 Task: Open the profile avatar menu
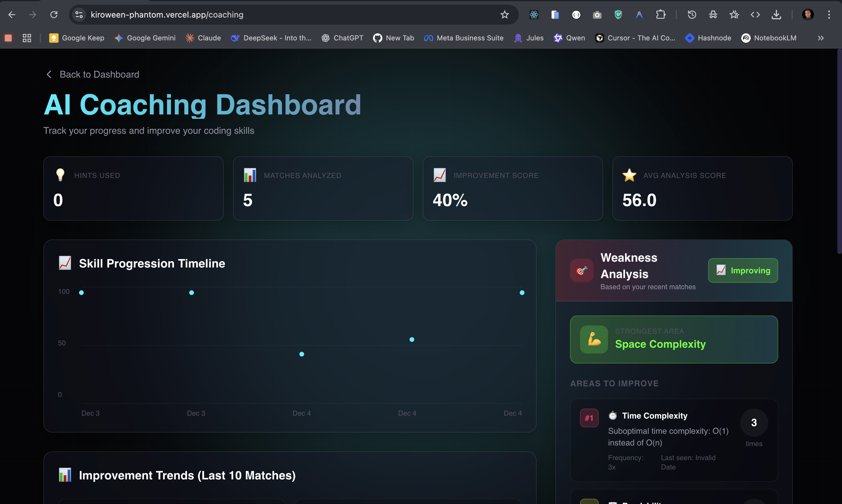(x=808, y=15)
